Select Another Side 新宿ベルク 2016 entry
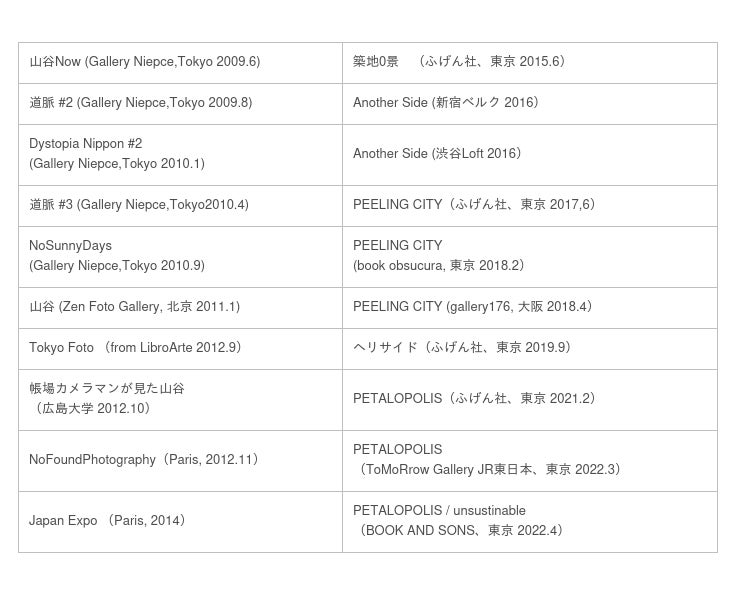740x593 pixels. coord(446,103)
